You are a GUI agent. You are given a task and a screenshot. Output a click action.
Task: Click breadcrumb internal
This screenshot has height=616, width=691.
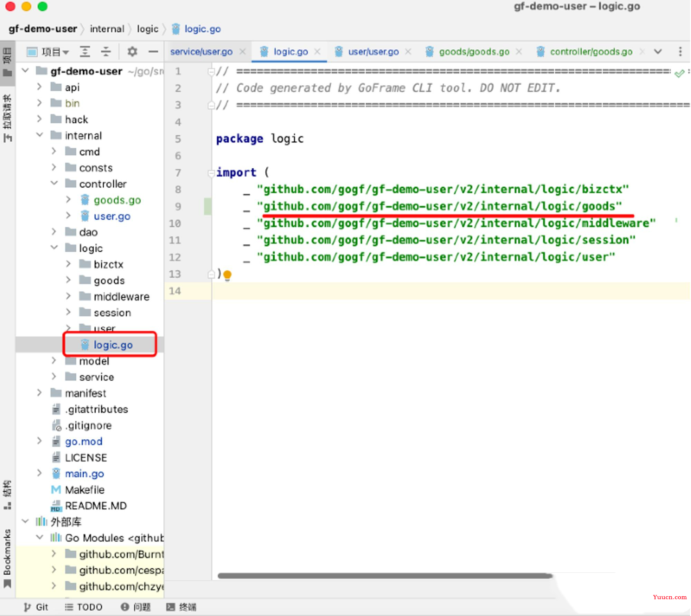coord(107,29)
